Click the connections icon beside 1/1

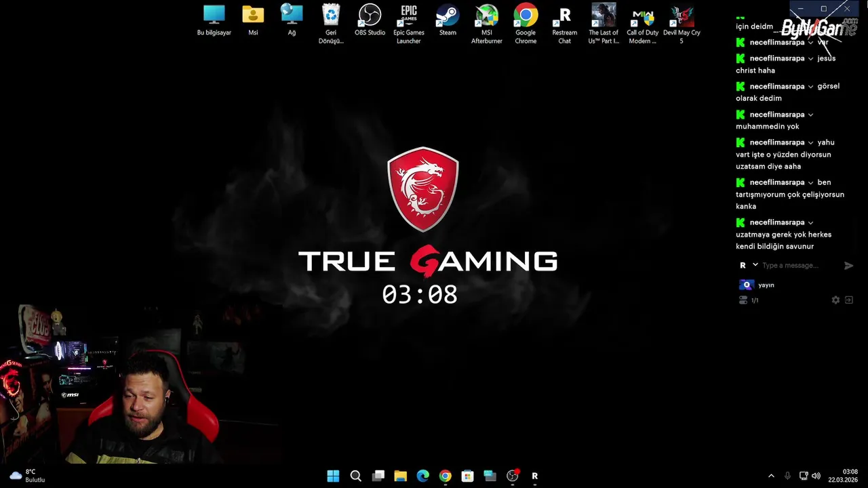coord(743,300)
